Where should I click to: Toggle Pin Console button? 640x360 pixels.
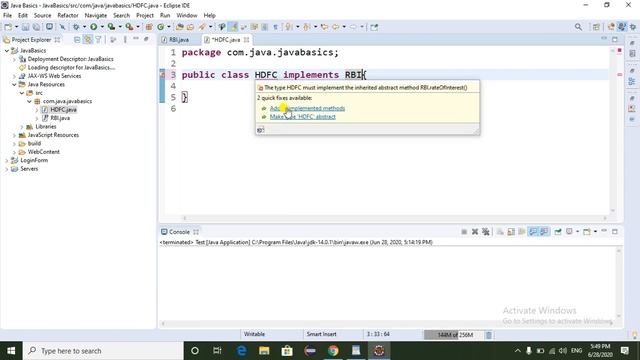tap(558, 232)
